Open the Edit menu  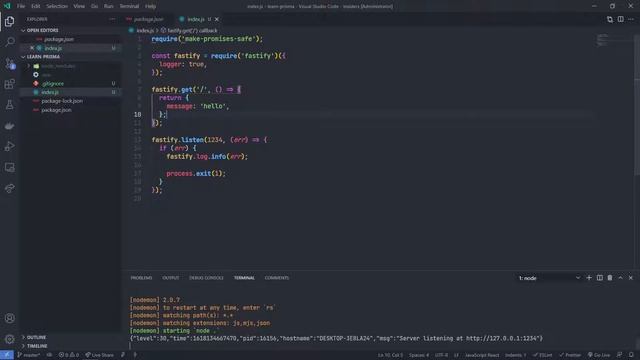click(x=36, y=6)
